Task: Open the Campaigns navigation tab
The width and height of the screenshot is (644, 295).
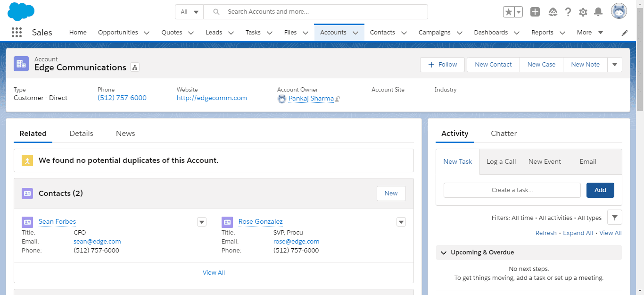Action: pyautogui.click(x=434, y=33)
